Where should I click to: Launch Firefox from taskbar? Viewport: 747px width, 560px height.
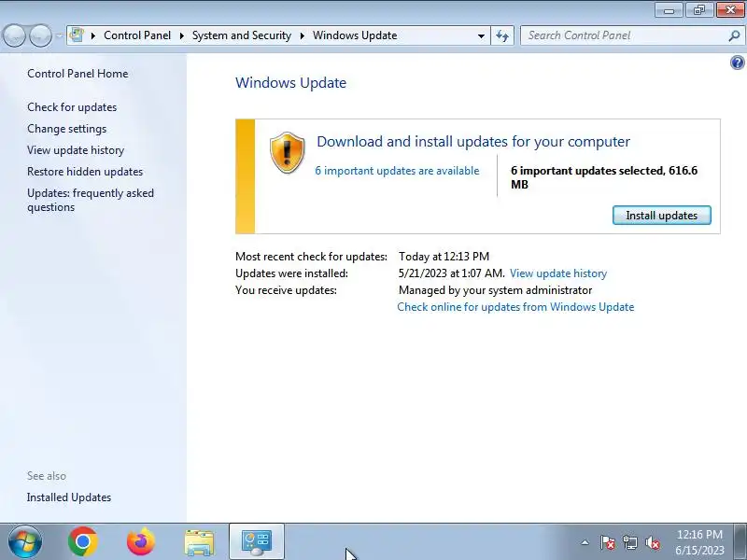141,542
